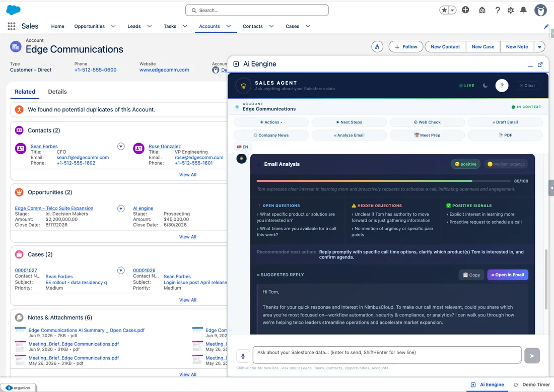This screenshot has height=392, width=554.
Task: Click the favorites star icon
Action: pos(444,10)
